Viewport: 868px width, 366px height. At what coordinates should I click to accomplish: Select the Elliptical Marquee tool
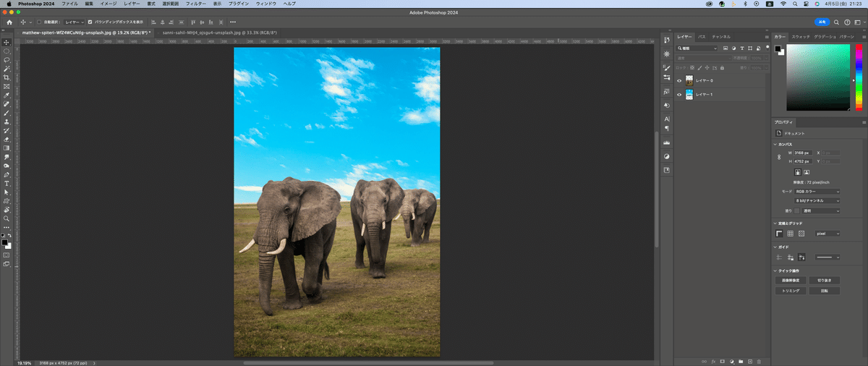coord(7,51)
